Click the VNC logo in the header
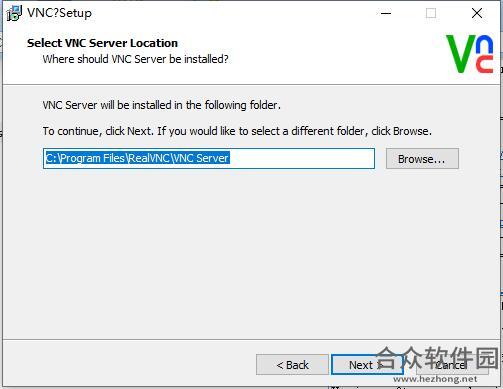503x389 pixels. [x=470, y=54]
